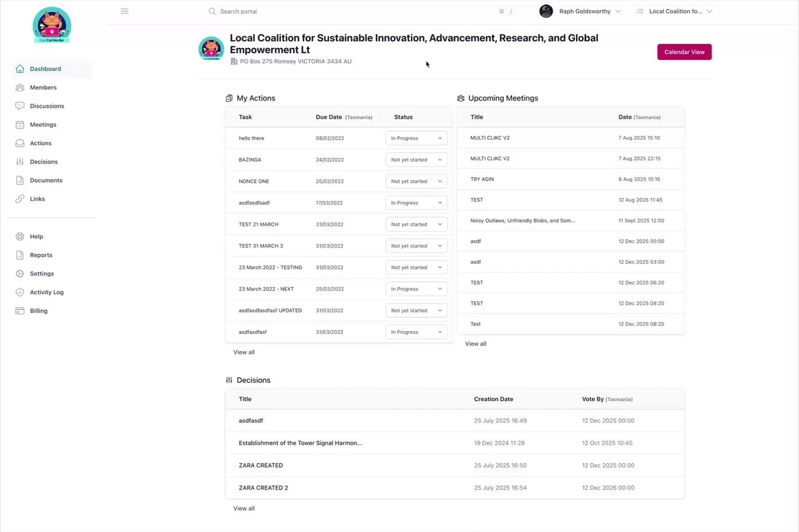This screenshot has width=799, height=532.
Task: Open status dropdown for "hello there" task
Action: coord(416,138)
